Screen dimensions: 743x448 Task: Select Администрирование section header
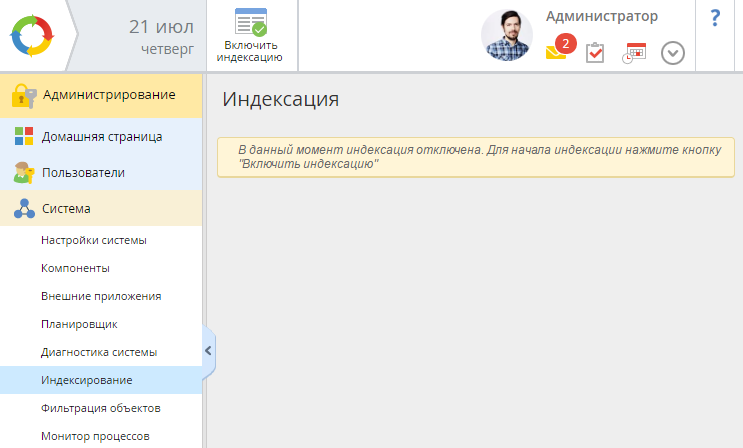[101, 95]
